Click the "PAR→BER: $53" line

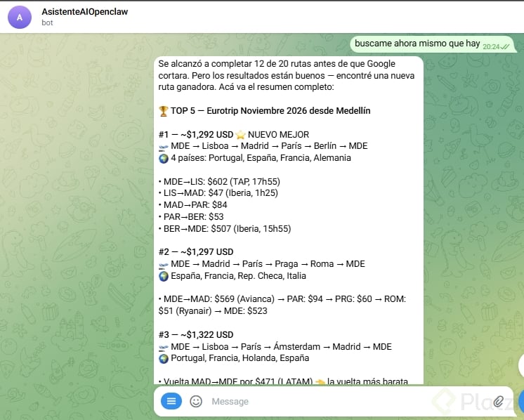[x=191, y=217]
